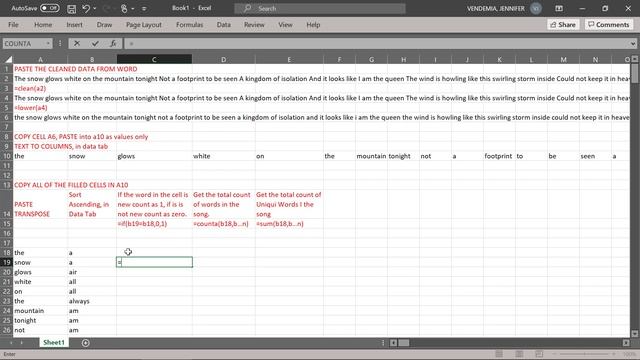Click the zoom slider in status bar
This screenshot has width=640, height=360.
pos(584,354)
